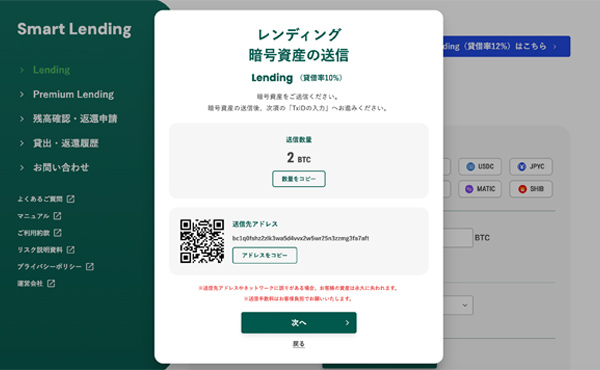
Task: Click the chevron beside 貸出・返還履歴
Action: coord(22,143)
